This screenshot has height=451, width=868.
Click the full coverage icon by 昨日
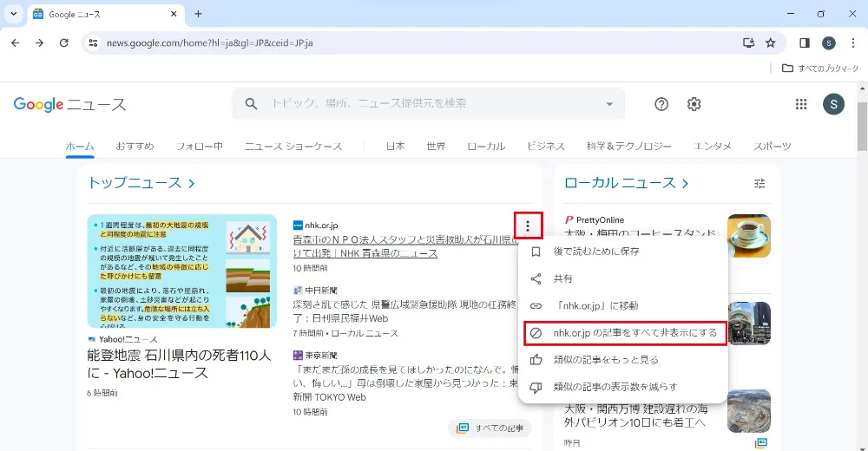coord(761,442)
